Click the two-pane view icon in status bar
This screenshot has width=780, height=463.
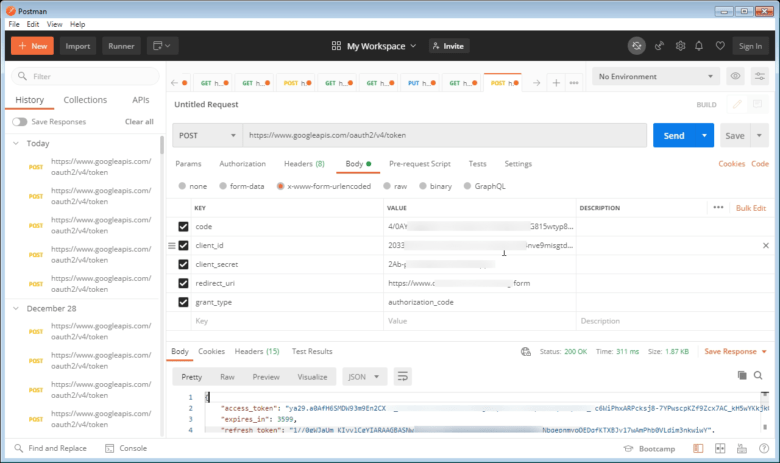pyautogui.click(x=720, y=448)
